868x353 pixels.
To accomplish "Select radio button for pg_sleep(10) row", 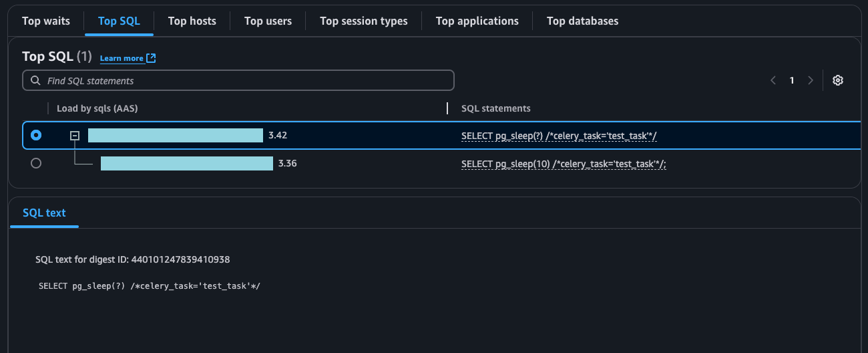I will pos(36,163).
